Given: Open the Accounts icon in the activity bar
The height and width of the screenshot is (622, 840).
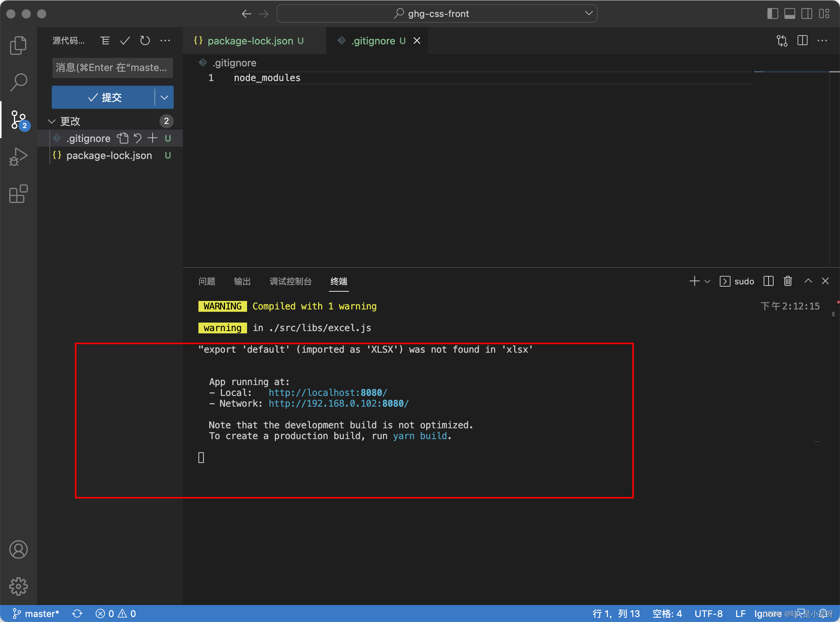Looking at the screenshot, I should coord(18,549).
